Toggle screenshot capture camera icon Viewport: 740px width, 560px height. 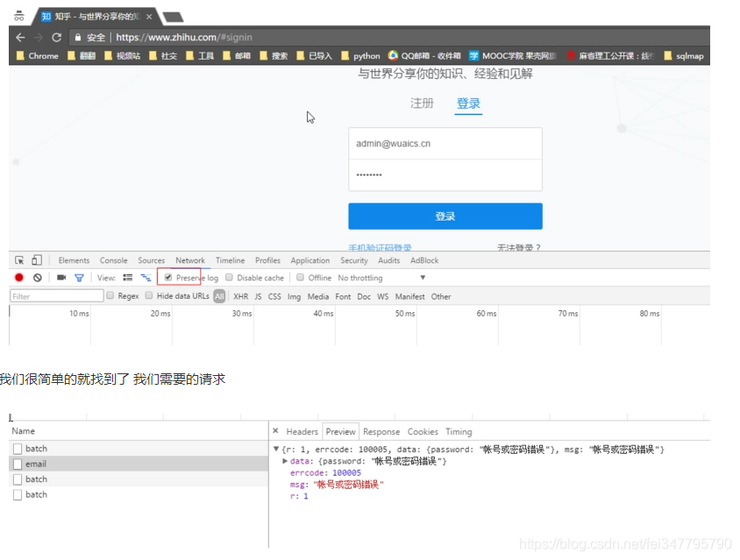pos(61,278)
